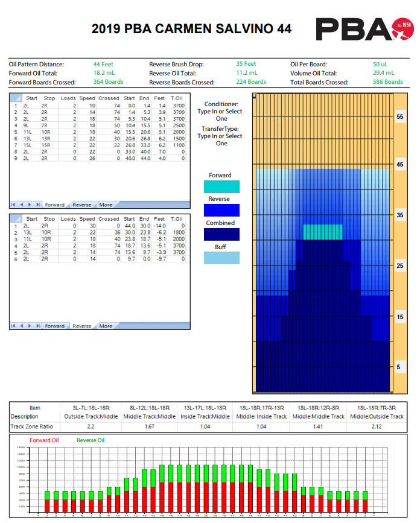
Task: Click track zone ratio '1.67'
Action: point(150,426)
